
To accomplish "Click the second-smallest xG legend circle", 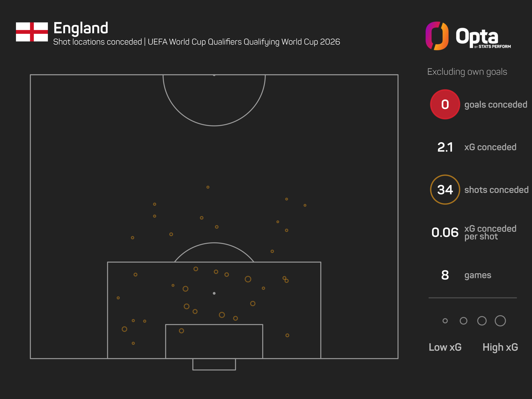I will point(463,321).
